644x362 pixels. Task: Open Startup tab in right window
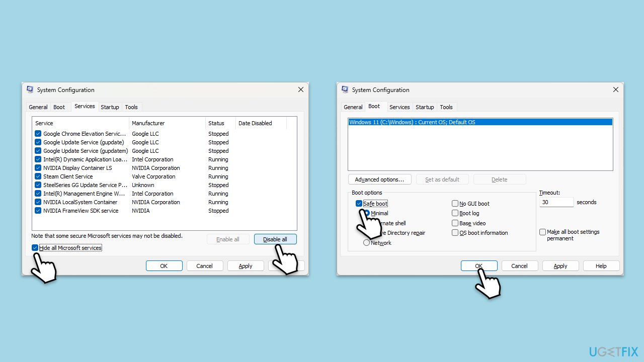(425, 107)
